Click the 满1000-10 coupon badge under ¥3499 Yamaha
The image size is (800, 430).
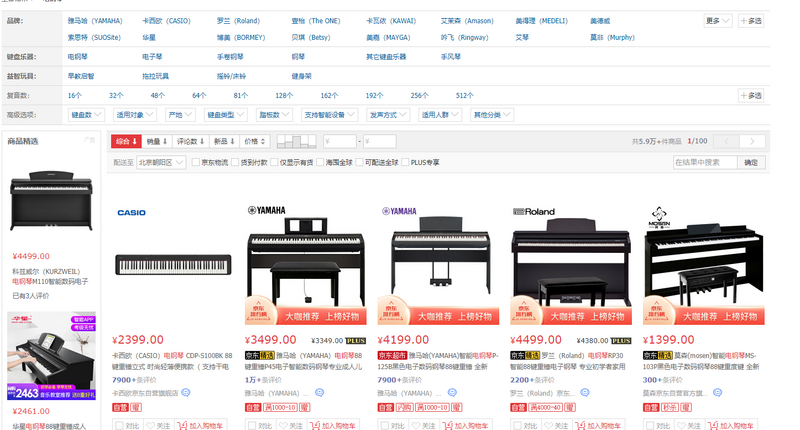click(x=279, y=408)
